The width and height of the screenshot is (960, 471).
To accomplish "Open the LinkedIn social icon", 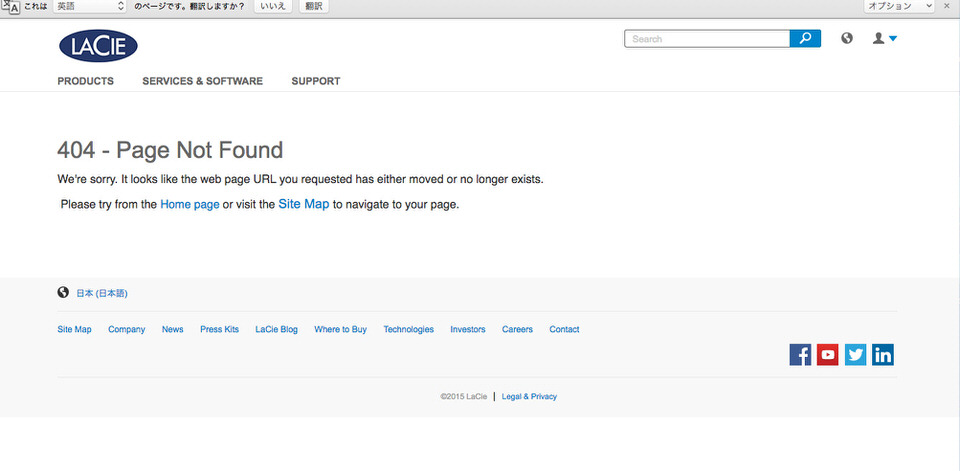I will pos(883,355).
